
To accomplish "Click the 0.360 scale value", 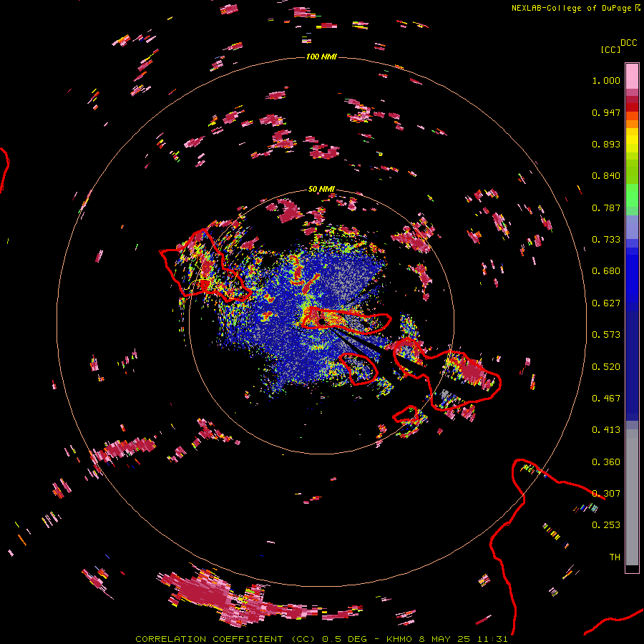I will [606, 462].
